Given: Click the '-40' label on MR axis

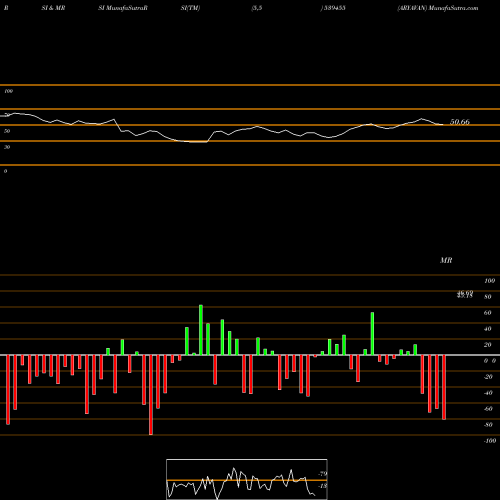Looking at the screenshot, I should [488, 393].
